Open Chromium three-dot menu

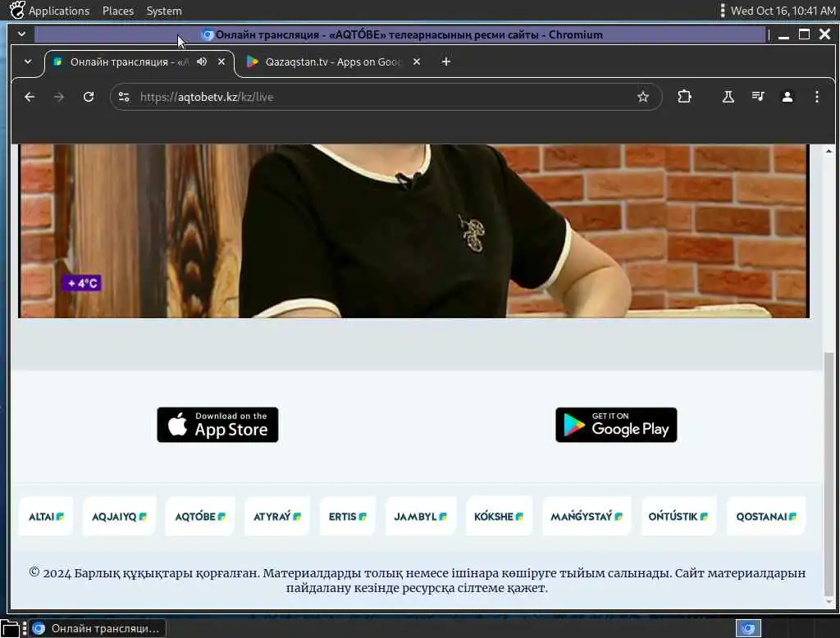[816, 97]
